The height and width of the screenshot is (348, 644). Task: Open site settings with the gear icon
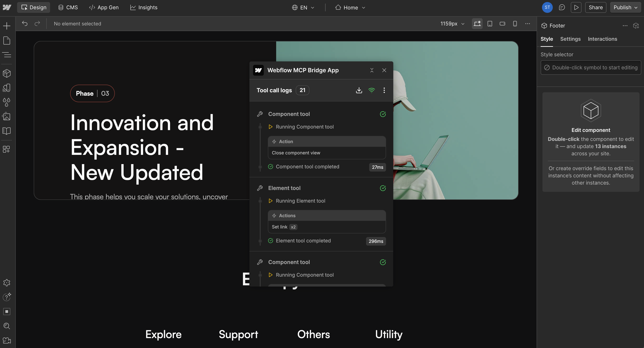tap(7, 283)
